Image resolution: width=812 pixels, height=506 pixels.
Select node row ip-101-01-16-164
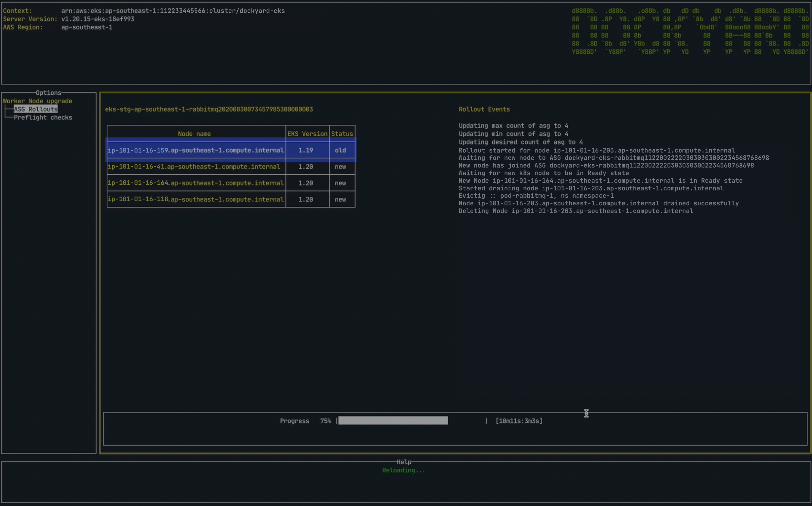196,183
